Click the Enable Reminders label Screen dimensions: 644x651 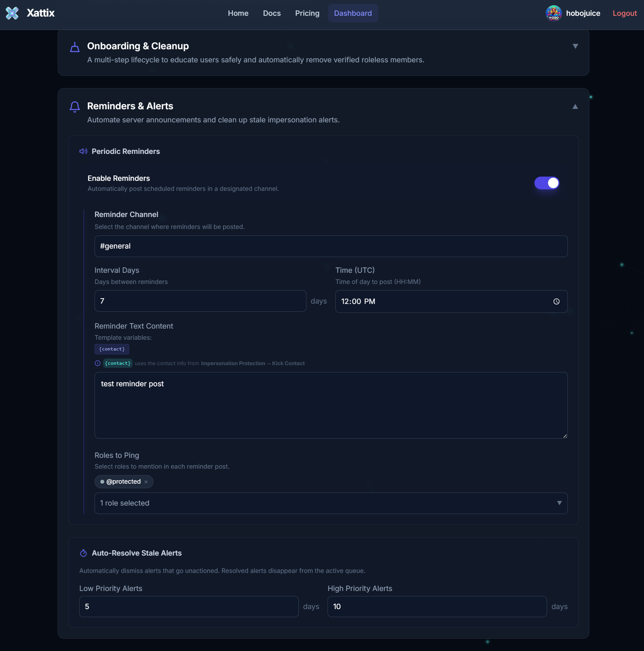[119, 178]
